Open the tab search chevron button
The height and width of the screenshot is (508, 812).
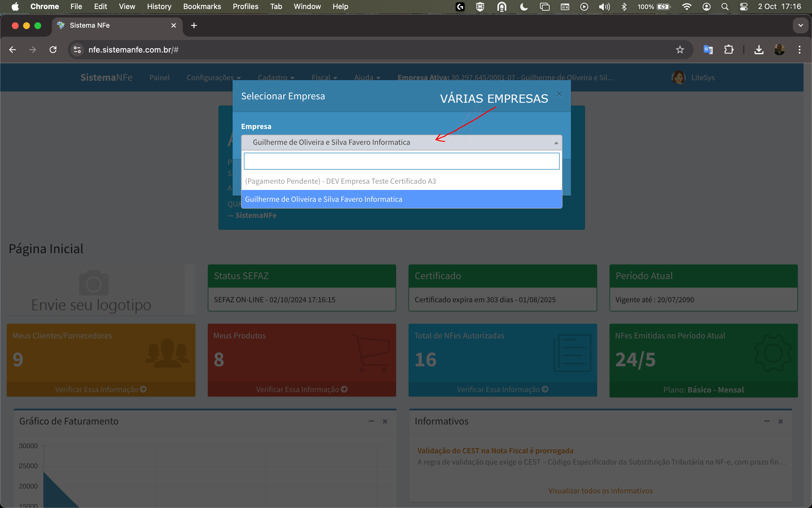801,25
